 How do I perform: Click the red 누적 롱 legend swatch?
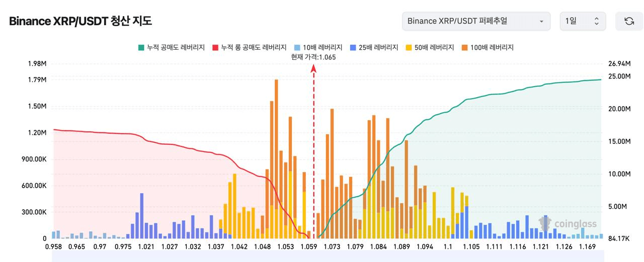[x=215, y=47]
